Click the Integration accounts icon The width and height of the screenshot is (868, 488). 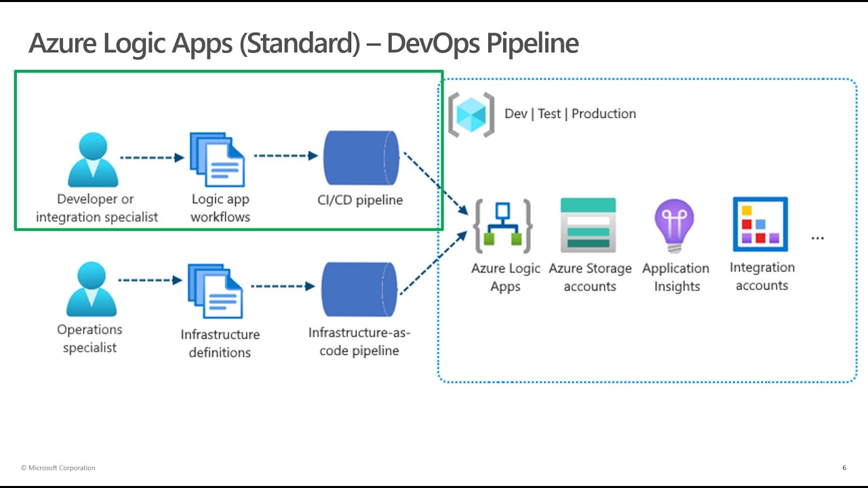760,224
